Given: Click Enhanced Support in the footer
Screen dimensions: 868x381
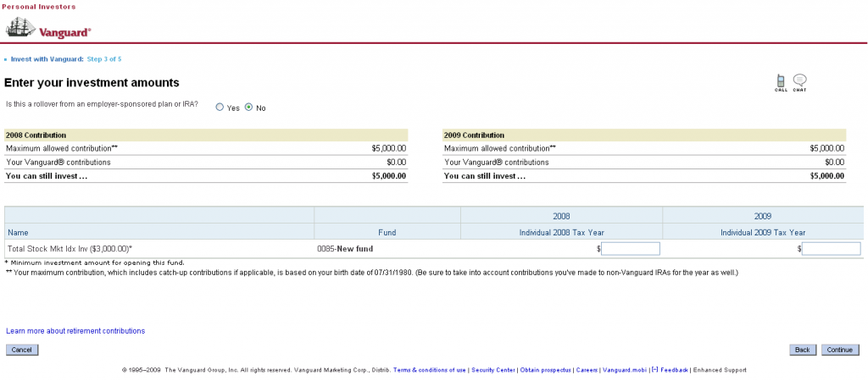Looking at the screenshot, I should (x=720, y=370).
